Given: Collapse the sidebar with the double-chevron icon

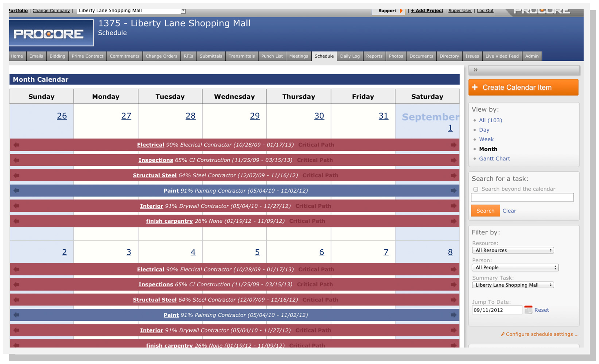Looking at the screenshot, I should (476, 70).
